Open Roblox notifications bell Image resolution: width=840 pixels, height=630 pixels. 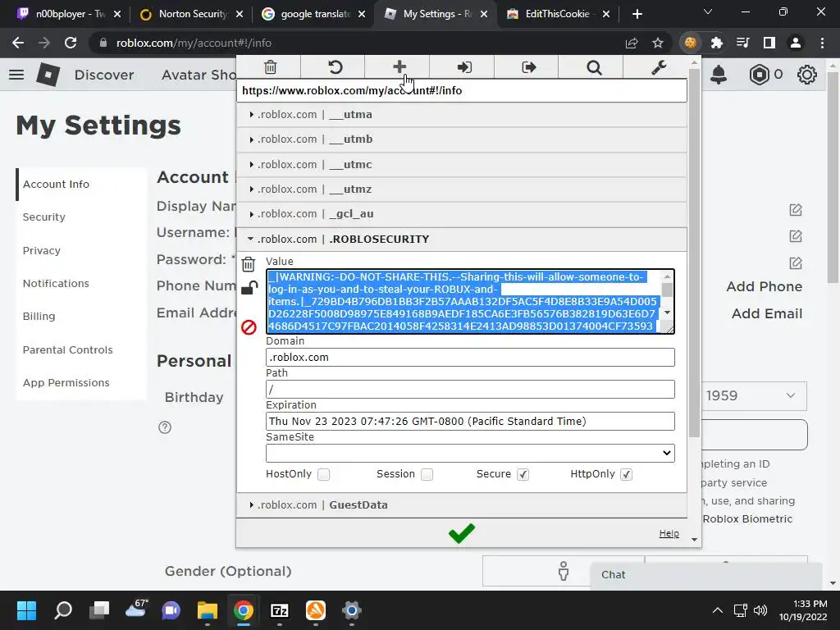click(x=719, y=75)
